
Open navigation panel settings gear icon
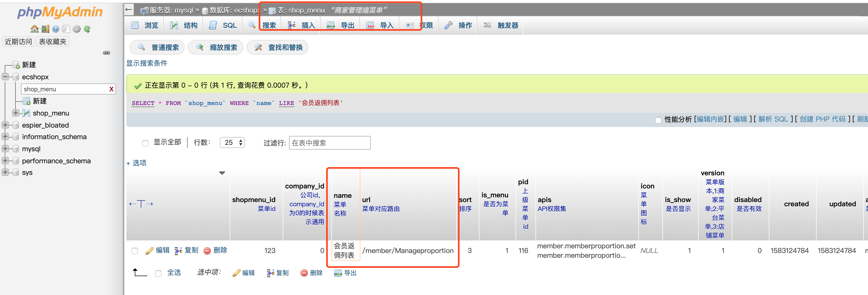click(77, 29)
